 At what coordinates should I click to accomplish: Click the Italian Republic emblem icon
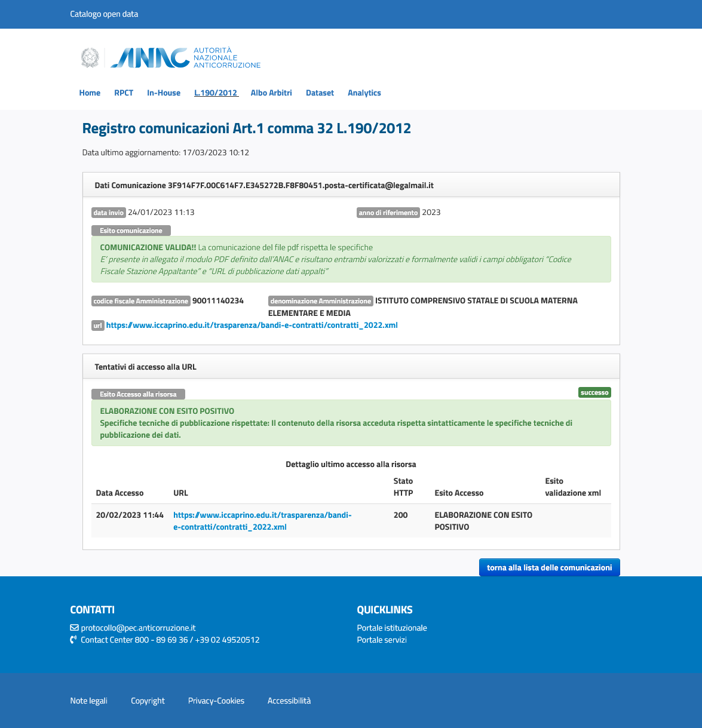coord(90,58)
